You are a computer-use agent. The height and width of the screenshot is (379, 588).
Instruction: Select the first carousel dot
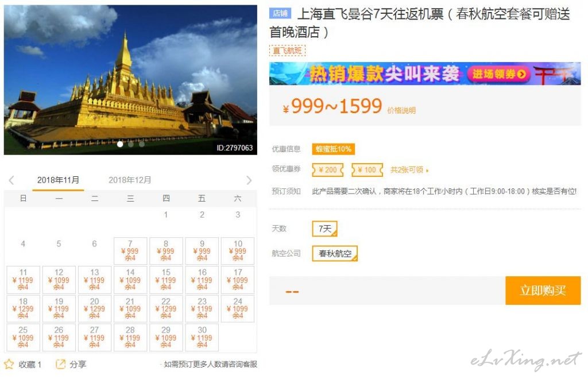pos(120,144)
